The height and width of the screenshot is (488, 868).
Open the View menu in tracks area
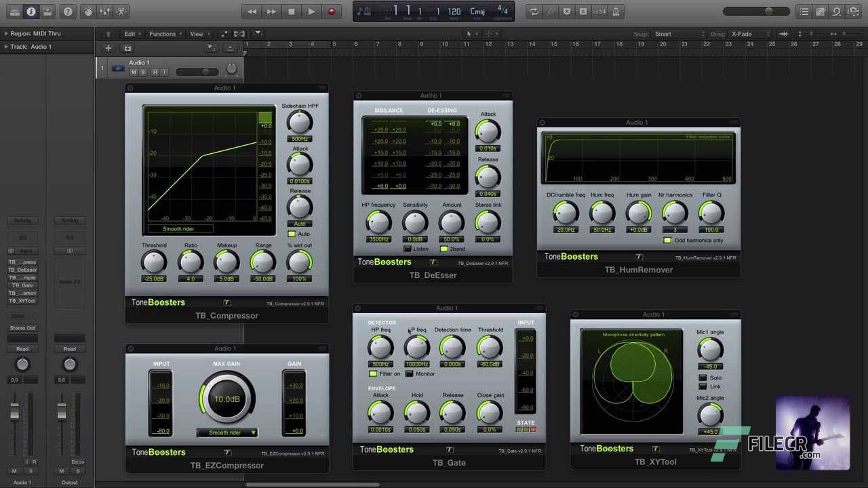pos(199,34)
